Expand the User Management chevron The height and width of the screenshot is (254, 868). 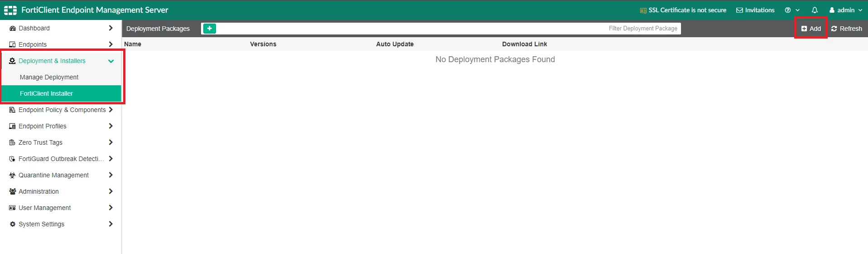click(x=110, y=208)
